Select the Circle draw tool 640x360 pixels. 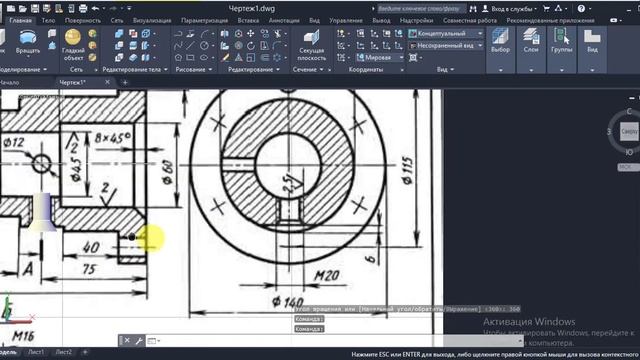[204, 45]
